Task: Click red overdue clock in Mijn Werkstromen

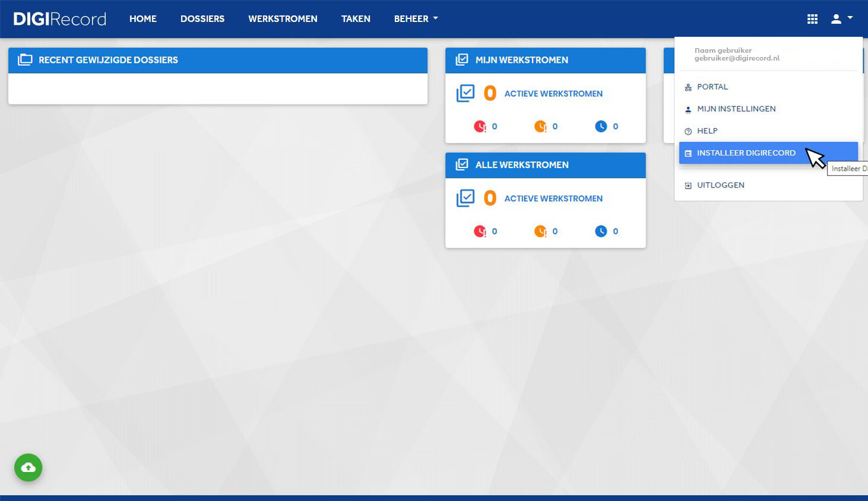Action: pyautogui.click(x=480, y=126)
